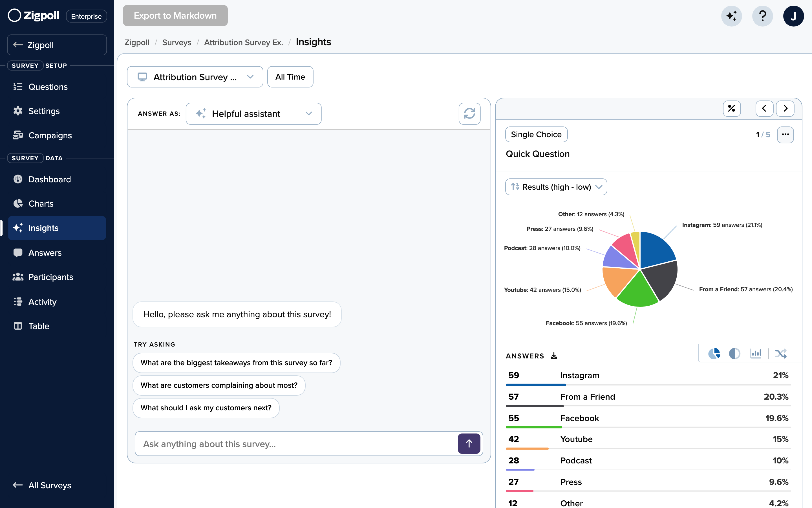Open Questions in the sidebar
The height and width of the screenshot is (508, 812).
point(57,87)
